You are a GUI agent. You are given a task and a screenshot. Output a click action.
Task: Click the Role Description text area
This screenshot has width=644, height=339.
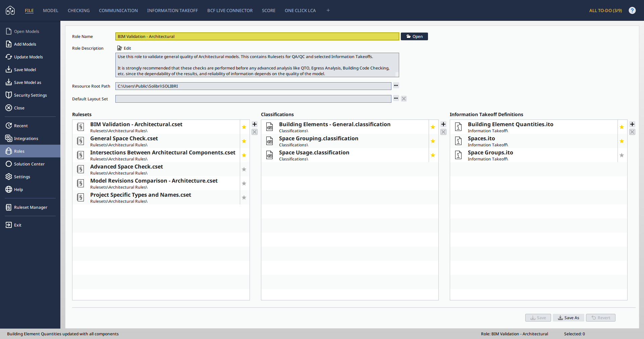tap(257, 65)
